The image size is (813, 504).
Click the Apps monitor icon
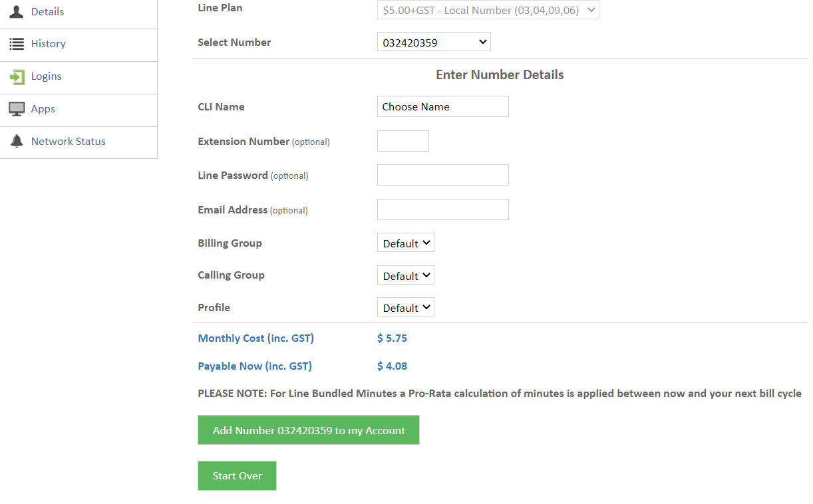pos(17,109)
